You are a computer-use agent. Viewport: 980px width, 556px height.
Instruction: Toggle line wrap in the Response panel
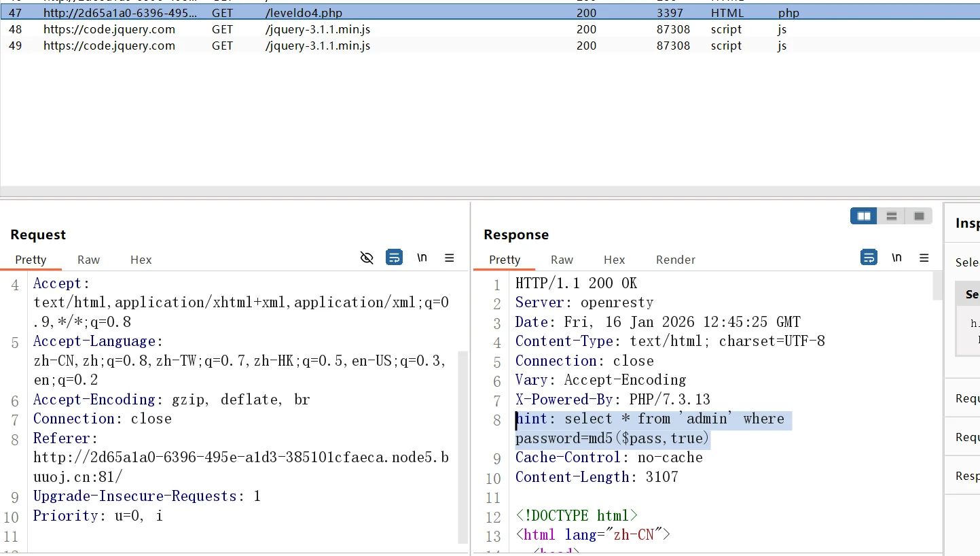tap(868, 258)
